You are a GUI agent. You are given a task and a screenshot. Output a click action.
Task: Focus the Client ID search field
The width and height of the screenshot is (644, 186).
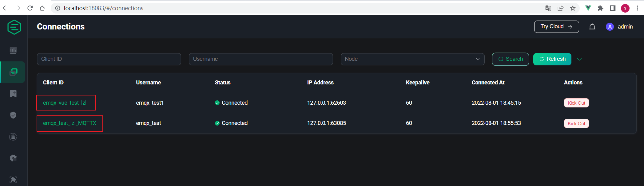coord(109,59)
